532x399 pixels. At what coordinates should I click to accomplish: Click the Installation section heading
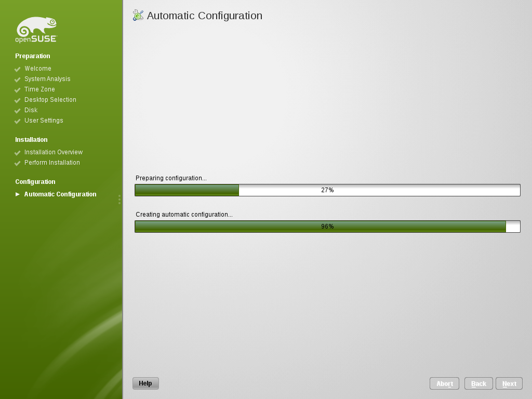click(31, 140)
